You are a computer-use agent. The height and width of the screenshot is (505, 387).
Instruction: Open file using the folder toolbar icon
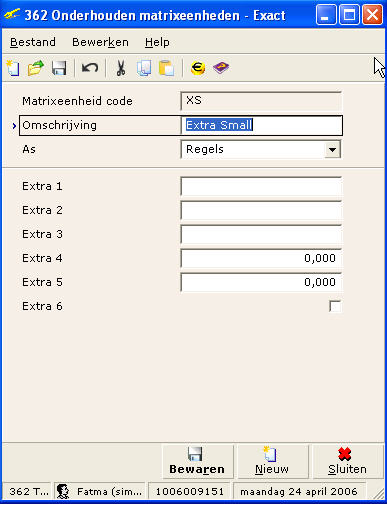[36, 68]
